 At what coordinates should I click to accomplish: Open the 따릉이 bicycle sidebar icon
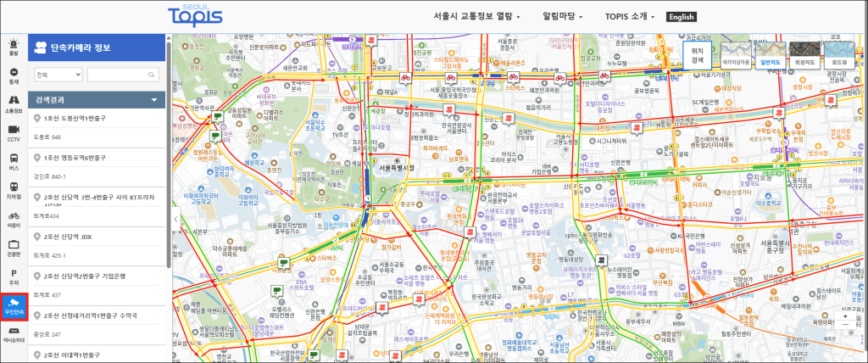click(13, 220)
